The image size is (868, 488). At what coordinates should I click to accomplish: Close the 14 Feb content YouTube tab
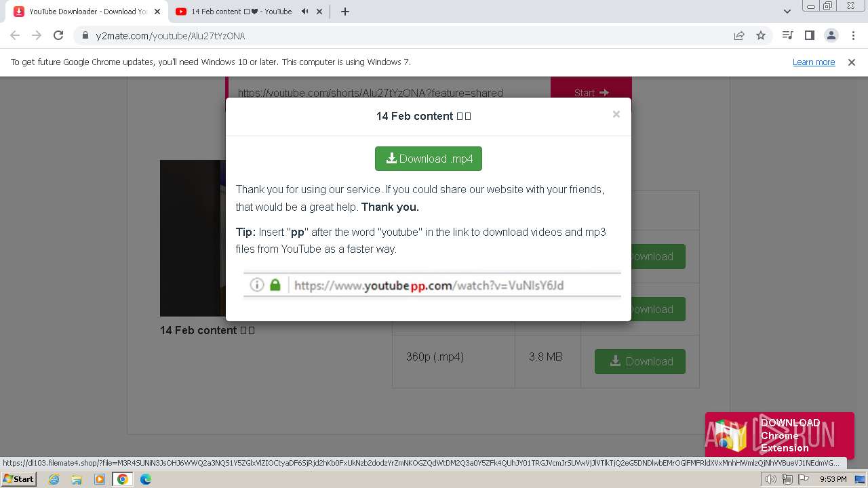coord(321,12)
